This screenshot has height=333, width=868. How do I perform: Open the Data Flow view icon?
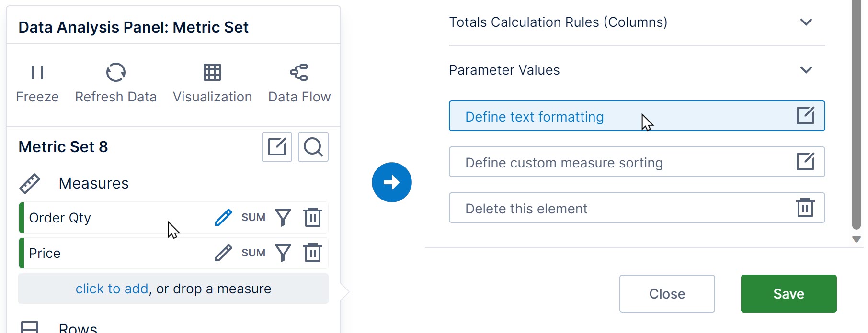click(x=299, y=73)
